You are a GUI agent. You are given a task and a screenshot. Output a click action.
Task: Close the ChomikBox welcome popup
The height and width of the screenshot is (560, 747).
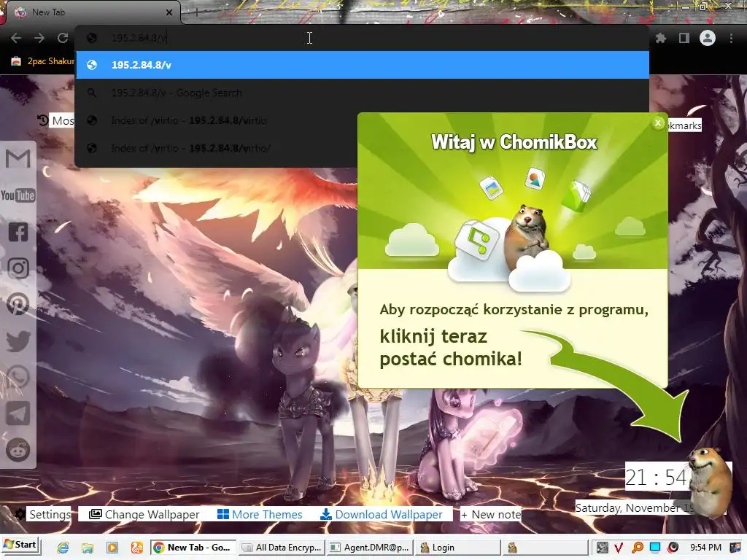click(x=658, y=123)
